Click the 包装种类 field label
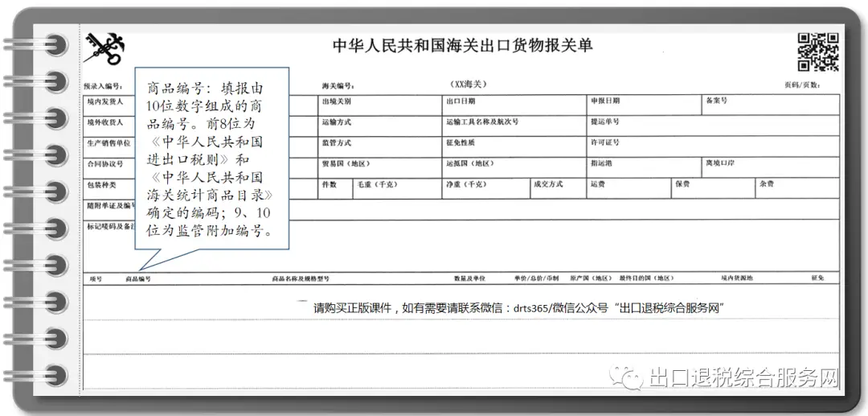The height and width of the screenshot is (416, 868). (102, 184)
